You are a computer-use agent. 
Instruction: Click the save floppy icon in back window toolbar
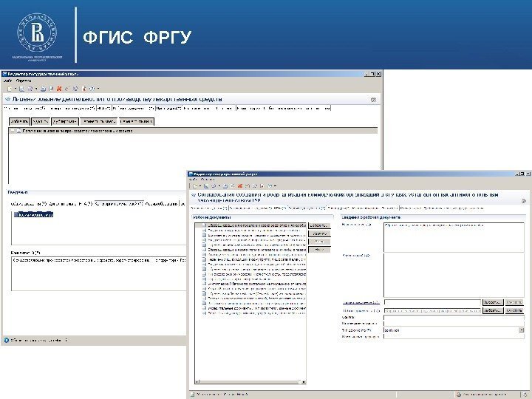[x=21, y=89]
